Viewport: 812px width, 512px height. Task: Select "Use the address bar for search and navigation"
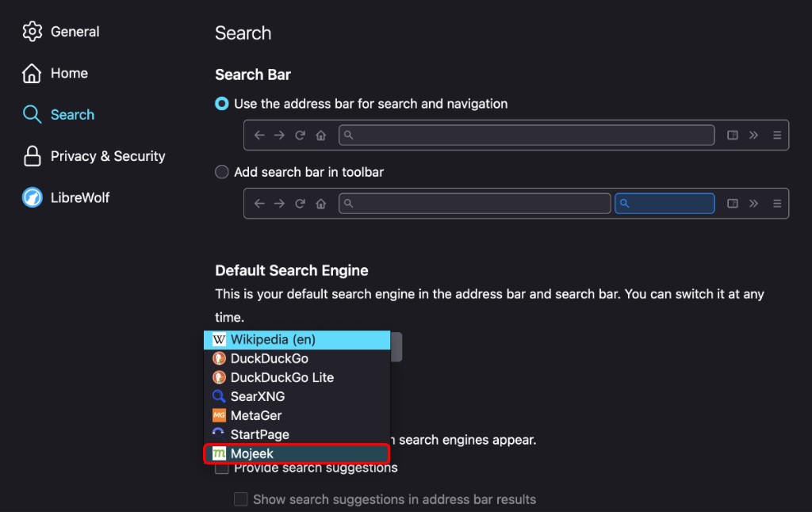[222, 104]
